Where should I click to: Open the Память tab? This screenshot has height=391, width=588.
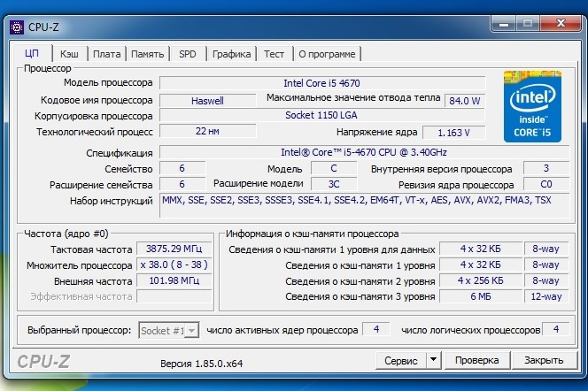click(x=147, y=54)
